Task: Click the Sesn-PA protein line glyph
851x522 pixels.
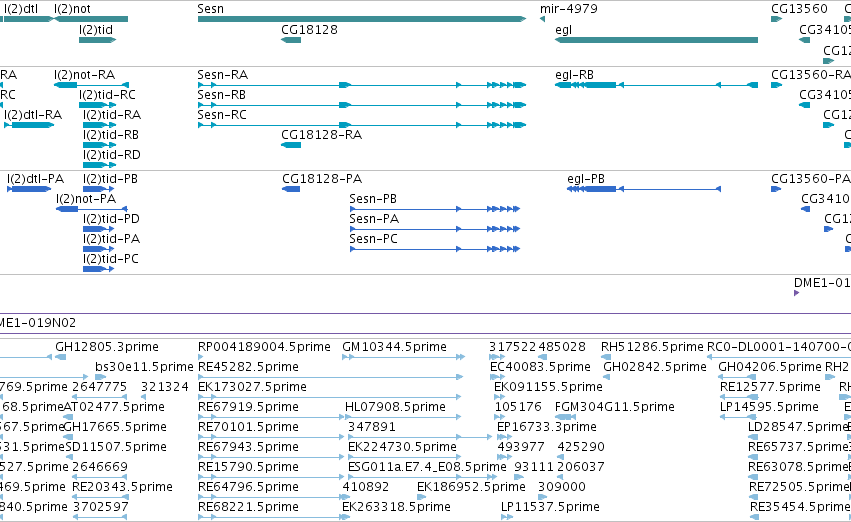Action: pyautogui.click(x=435, y=229)
